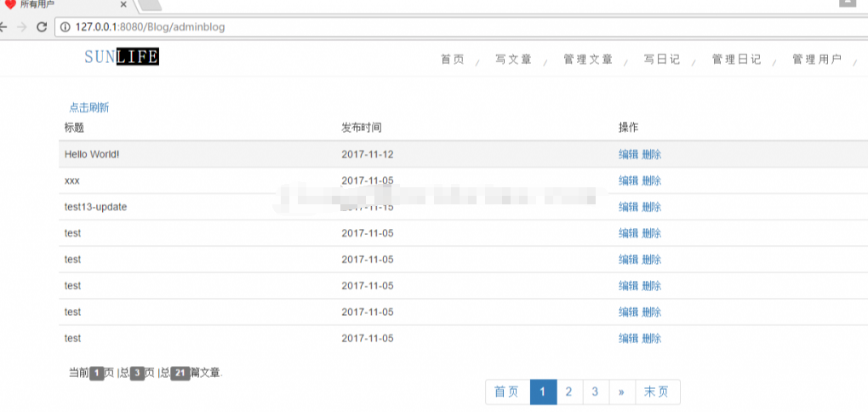
Task: Click 编辑 for the Hello World! article
Action: coord(628,155)
